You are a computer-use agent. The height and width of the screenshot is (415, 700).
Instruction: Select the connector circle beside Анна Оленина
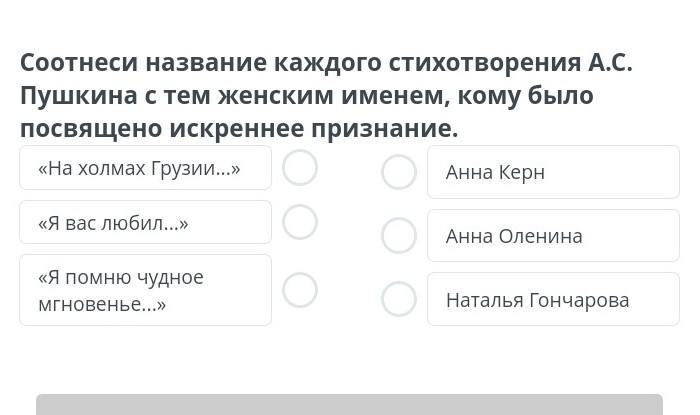pos(399,236)
